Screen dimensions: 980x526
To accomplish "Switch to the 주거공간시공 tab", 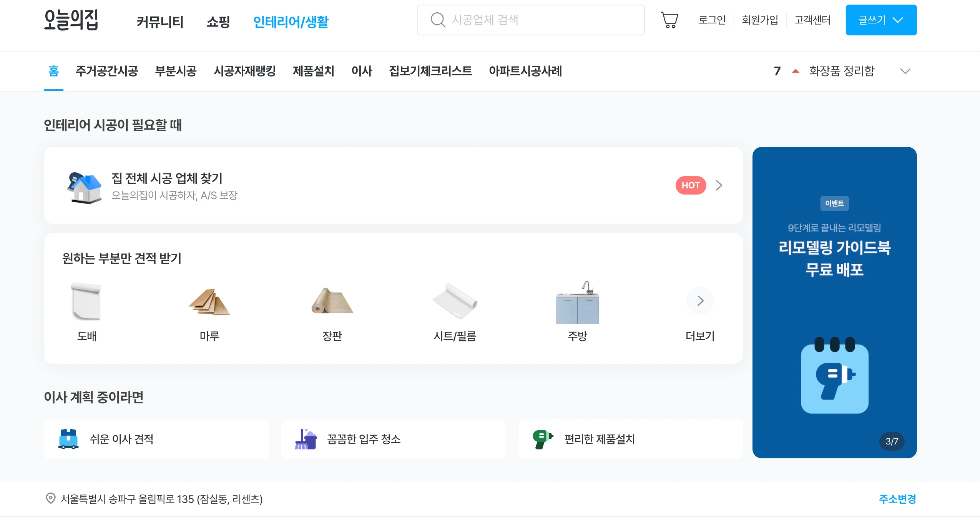I will click(107, 71).
